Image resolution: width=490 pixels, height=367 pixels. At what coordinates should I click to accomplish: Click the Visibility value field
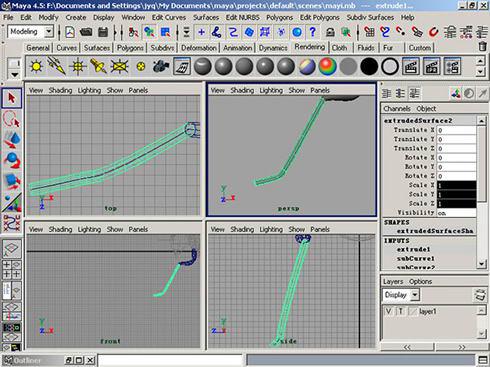click(457, 213)
